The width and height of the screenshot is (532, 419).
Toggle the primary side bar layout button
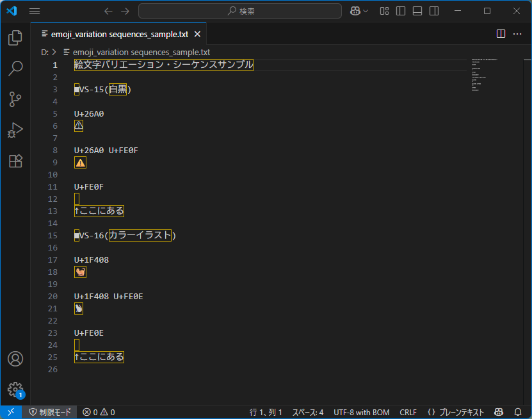[401, 11]
